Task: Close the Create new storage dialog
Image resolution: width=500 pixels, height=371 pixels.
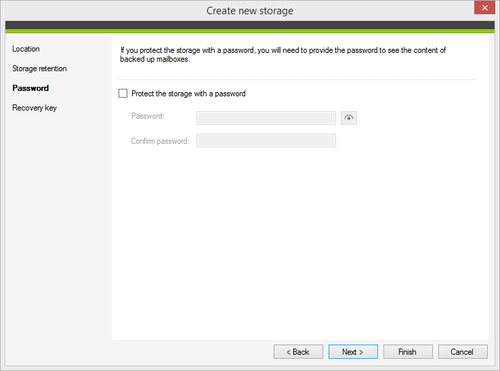Action: tap(485, 8)
